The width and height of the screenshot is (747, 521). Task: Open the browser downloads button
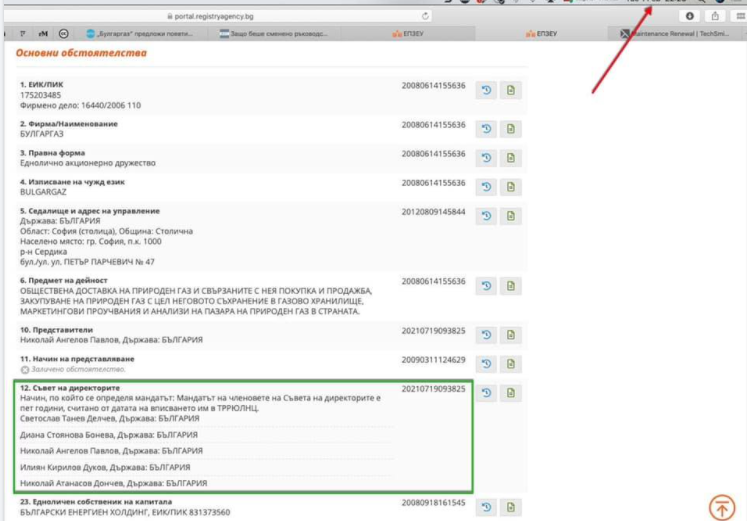pyautogui.click(x=690, y=16)
